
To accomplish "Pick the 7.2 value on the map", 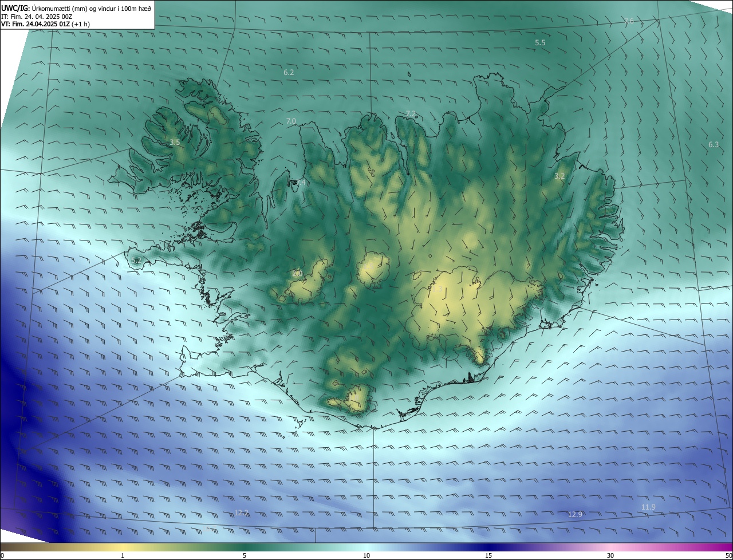I will pos(411,113).
